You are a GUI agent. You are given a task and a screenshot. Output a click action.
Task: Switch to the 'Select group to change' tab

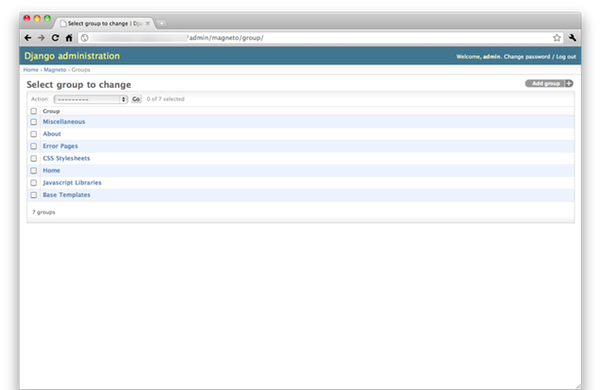104,23
